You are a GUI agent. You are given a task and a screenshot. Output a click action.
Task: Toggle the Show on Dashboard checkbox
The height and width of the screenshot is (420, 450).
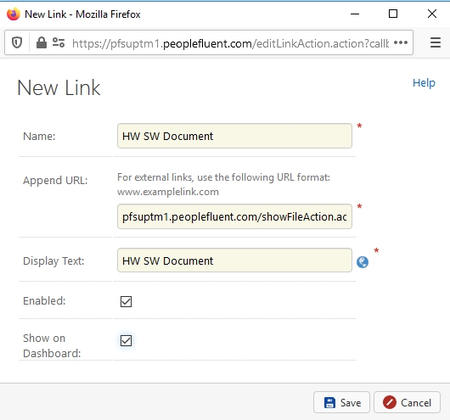point(126,340)
